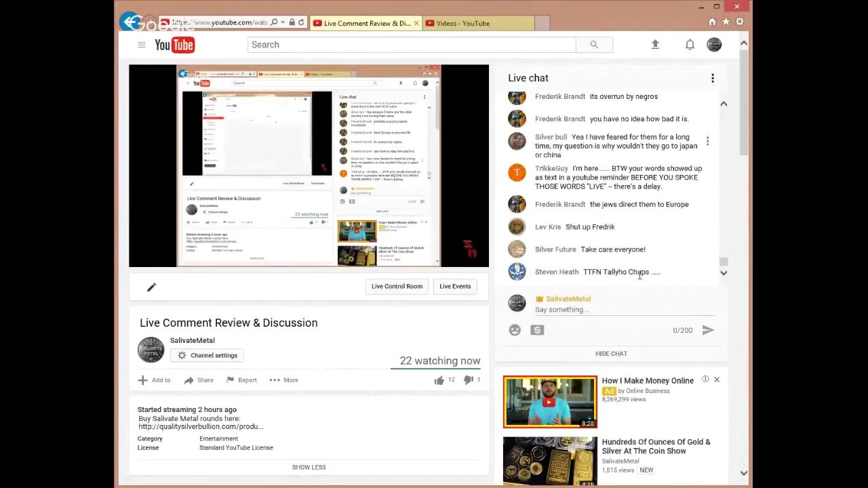Like the video with thumbs up

pyautogui.click(x=439, y=380)
